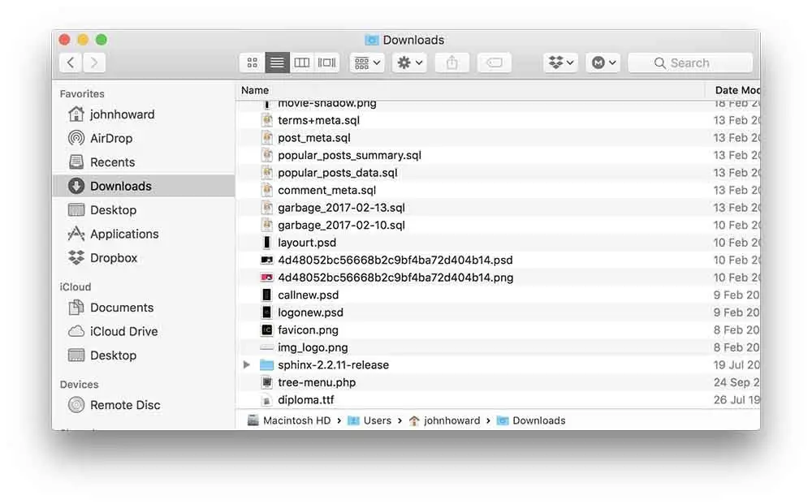The width and height of the screenshot is (812, 504).
Task: Open the Dropbox toolbar dropdown
Action: point(561,62)
